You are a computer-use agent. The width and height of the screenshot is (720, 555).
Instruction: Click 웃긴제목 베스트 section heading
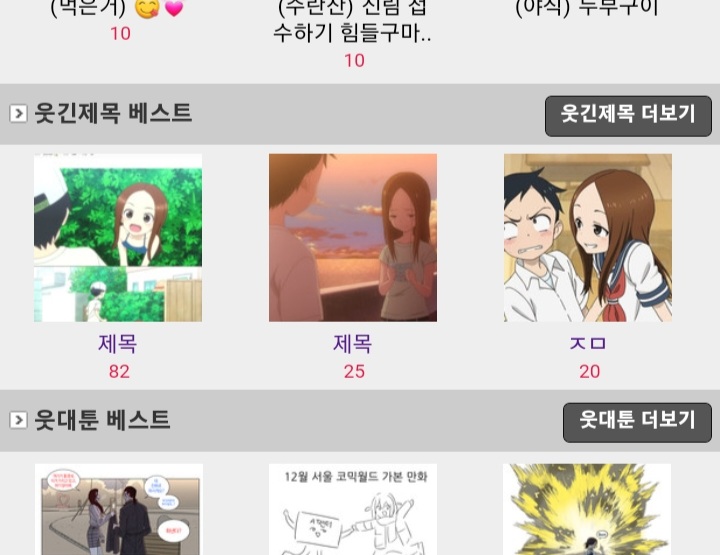click(x=113, y=113)
